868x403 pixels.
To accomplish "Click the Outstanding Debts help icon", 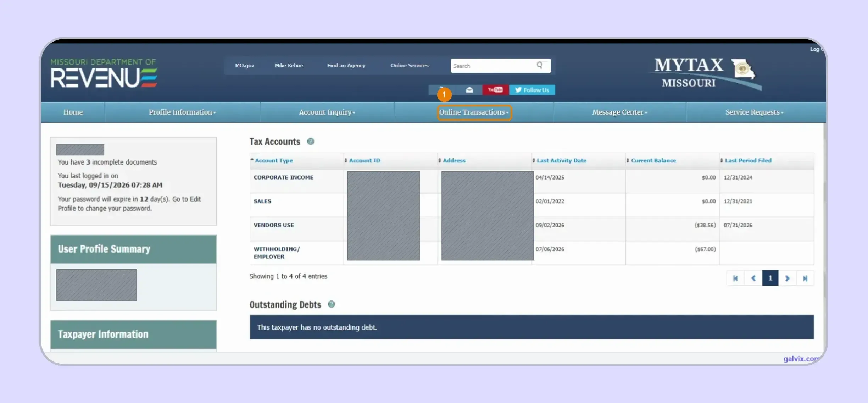I will click(x=332, y=304).
